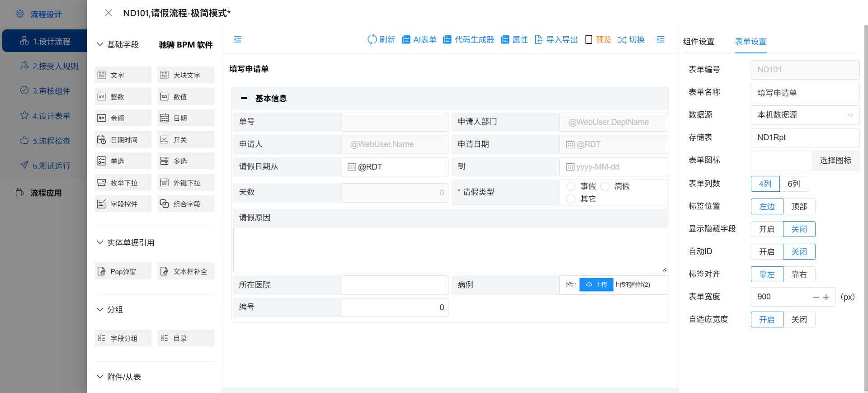Screen dimensions: 868x393
Task: Expand the 附件/从表 section
Action: [x=100, y=377]
